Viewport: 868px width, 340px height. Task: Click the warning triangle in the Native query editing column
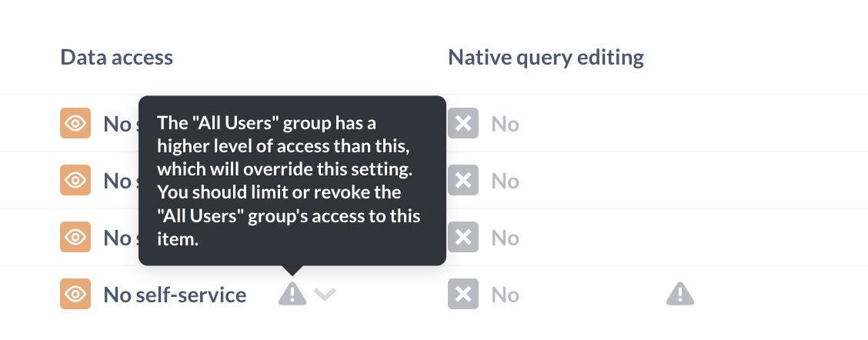(x=680, y=294)
